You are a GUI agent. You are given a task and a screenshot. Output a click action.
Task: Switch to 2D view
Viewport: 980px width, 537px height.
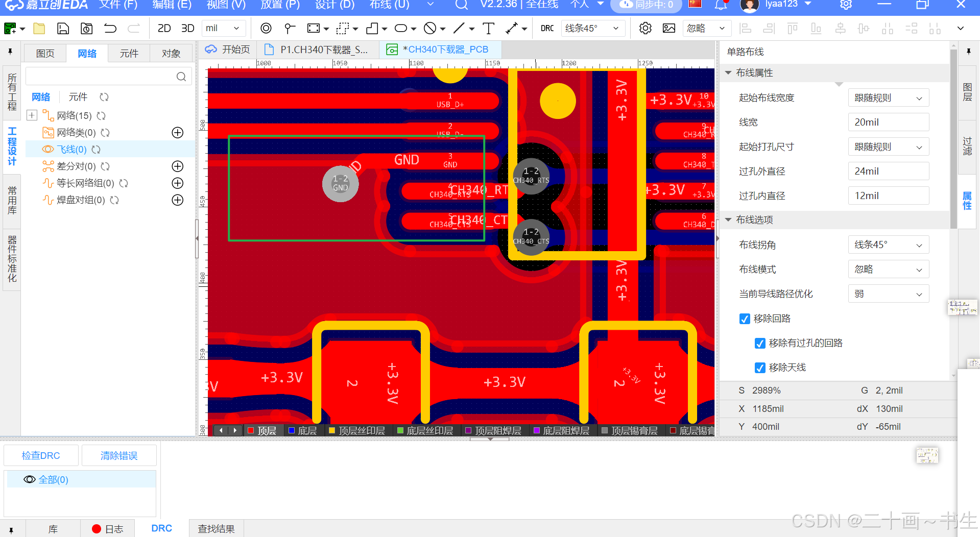[164, 29]
